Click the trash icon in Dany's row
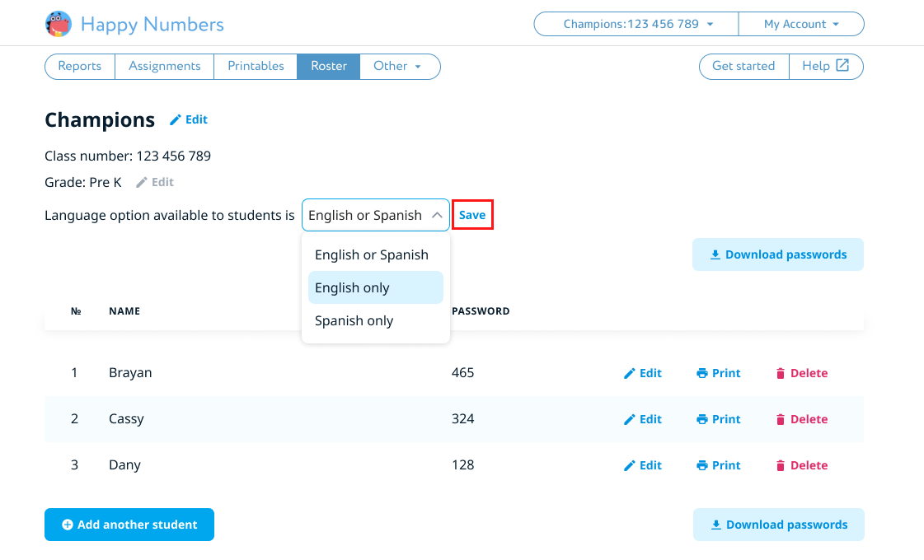This screenshot has width=924, height=560. 781,465
